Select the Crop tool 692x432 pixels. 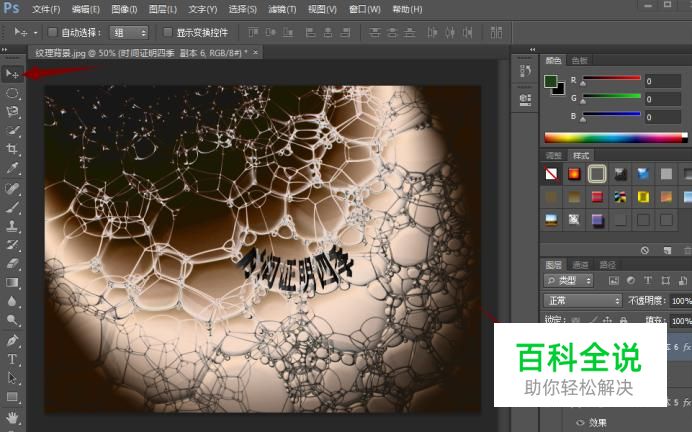click(12, 149)
